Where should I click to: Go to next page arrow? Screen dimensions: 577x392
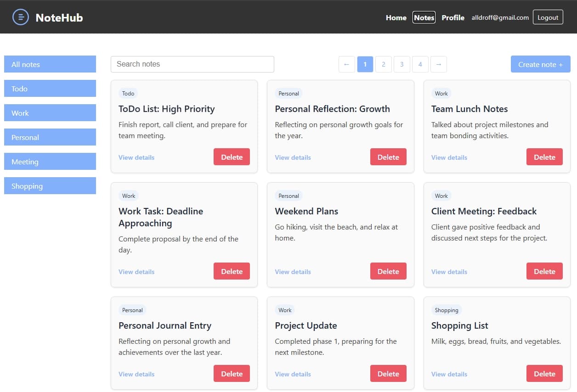439,64
